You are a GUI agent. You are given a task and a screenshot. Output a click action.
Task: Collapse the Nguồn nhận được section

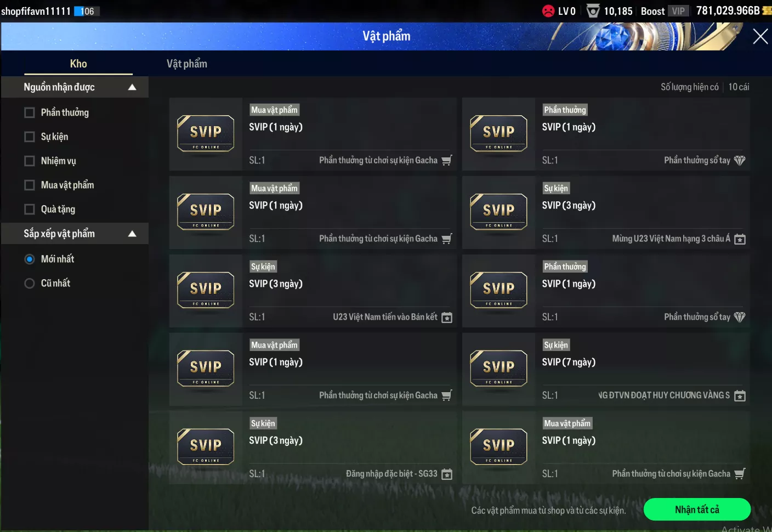tap(132, 87)
